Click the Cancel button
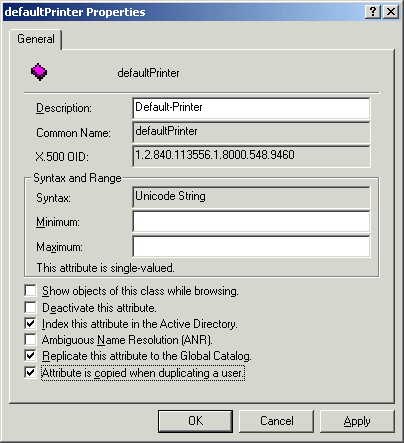The width and height of the screenshot is (404, 443). (276, 421)
